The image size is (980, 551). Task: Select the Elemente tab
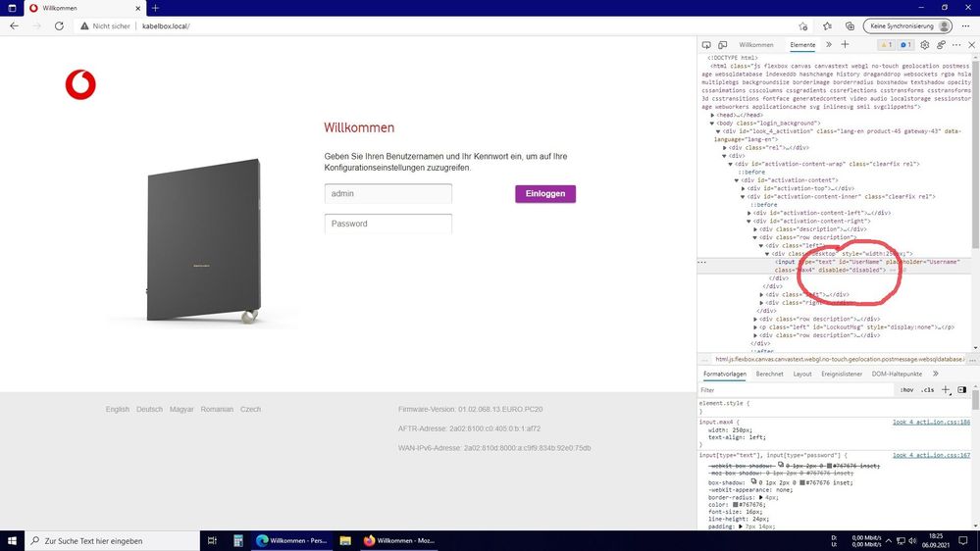[x=802, y=45]
